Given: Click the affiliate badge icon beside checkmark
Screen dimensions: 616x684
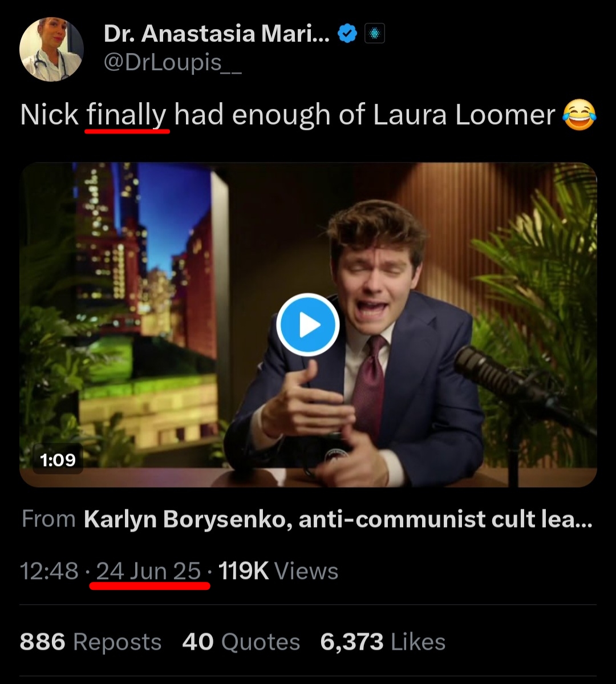Looking at the screenshot, I should tap(374, 34).
